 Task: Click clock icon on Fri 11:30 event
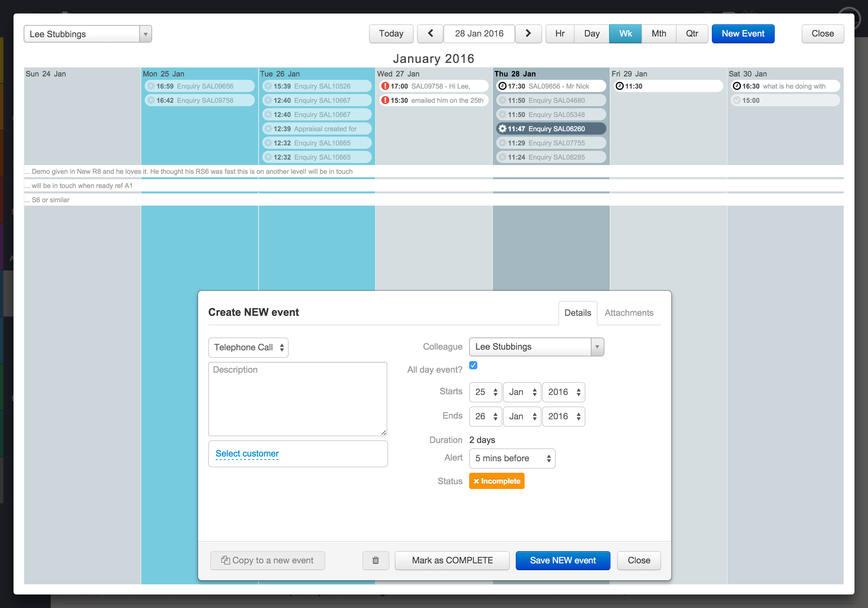pyautogui.click(x=619, y=86)
